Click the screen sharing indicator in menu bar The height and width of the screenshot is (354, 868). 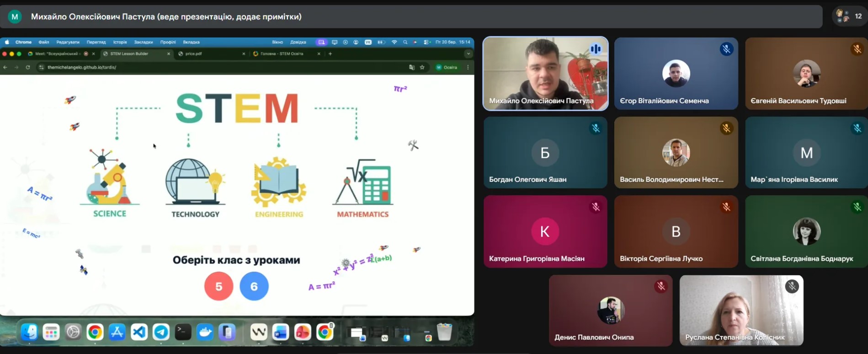coord(322,42)
